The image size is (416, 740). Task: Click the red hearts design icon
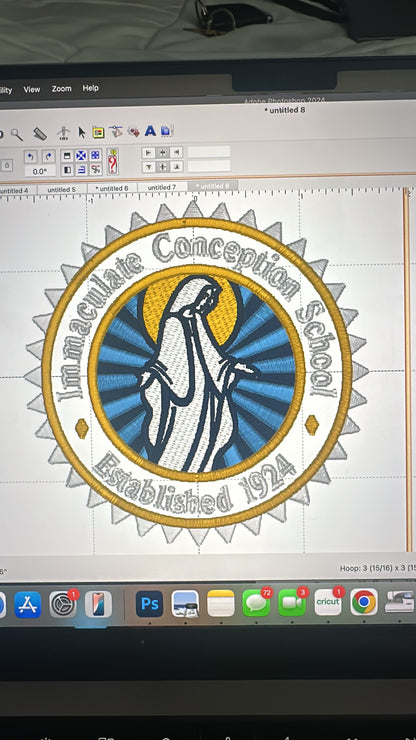pyautogui.click(x=134, y=132)
